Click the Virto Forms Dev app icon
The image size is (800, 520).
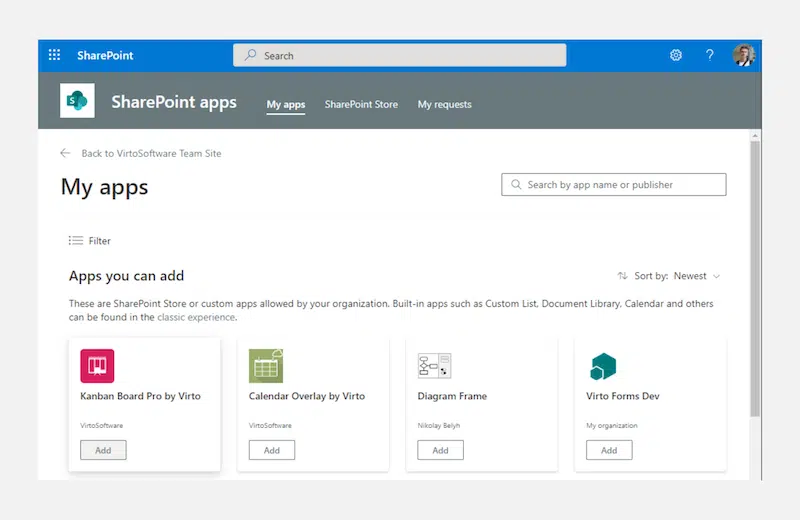point(603,366)
